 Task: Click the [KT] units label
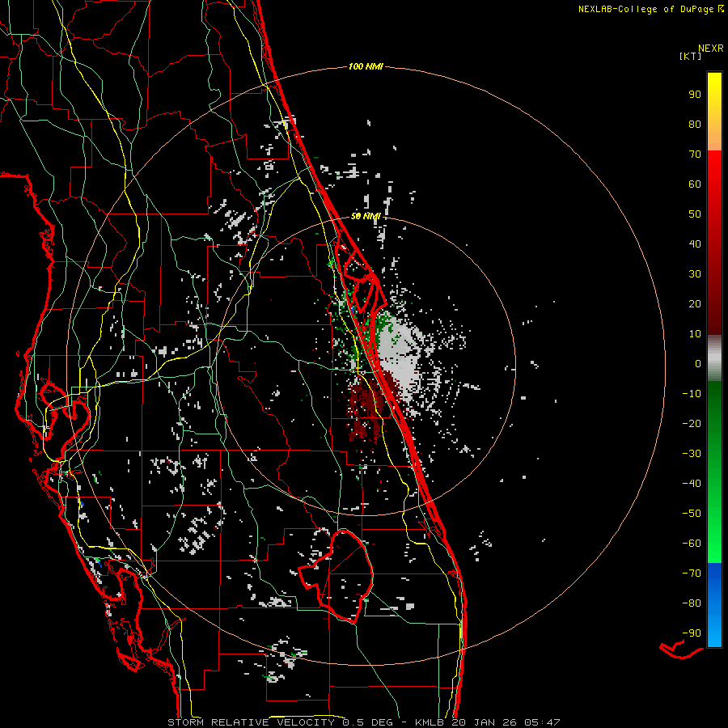tap(690, 56)
